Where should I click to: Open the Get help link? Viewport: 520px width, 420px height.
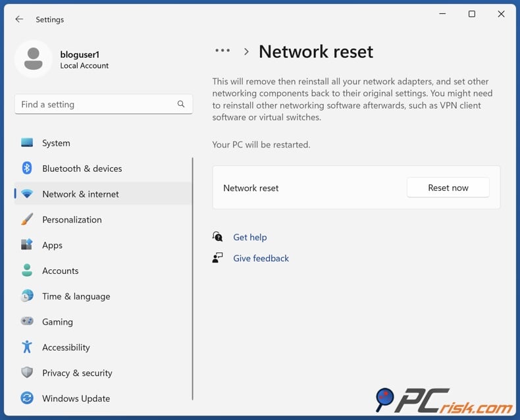[x=250, y=237]
